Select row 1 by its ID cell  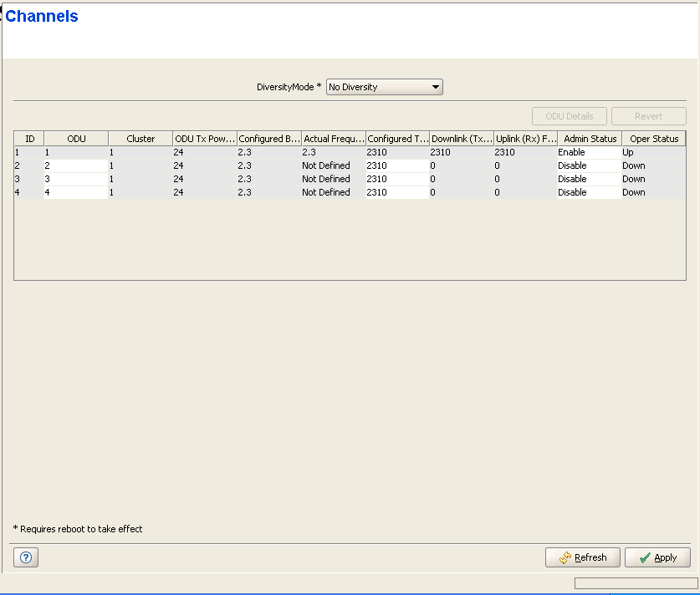point(28,153)
